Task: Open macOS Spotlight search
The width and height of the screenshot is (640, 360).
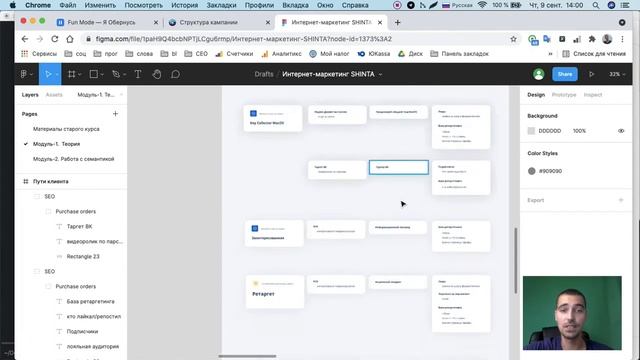Action: point(596,5)
